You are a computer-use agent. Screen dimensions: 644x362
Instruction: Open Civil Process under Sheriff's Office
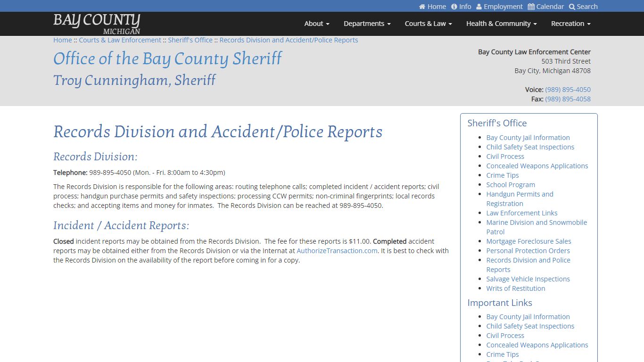pyautogui.click(x=505, y=156)
